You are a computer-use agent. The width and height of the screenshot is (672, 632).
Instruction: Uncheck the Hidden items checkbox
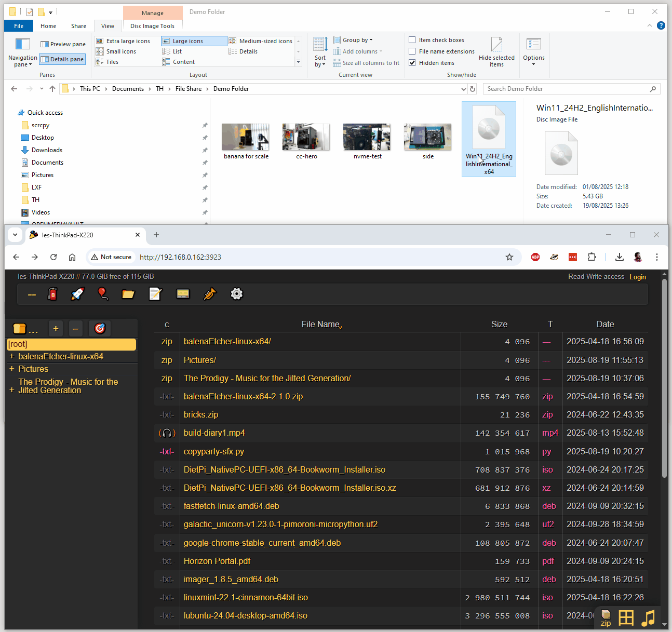412,63
